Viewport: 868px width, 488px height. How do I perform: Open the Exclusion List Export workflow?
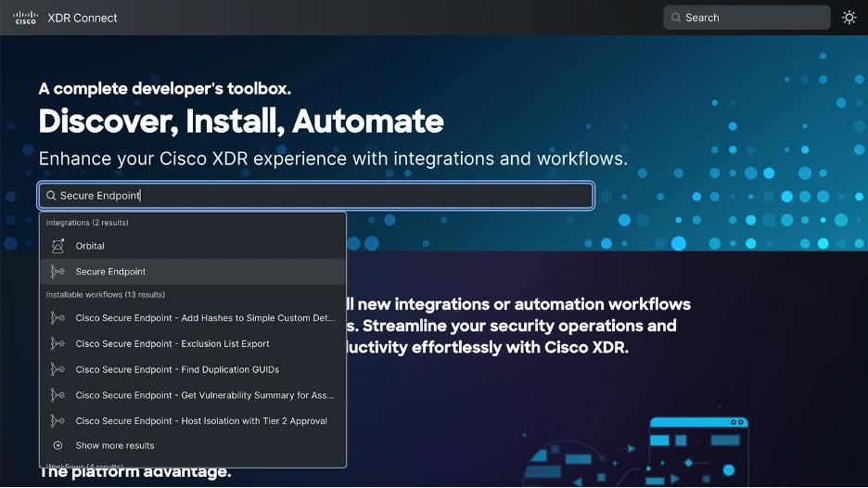[x=193, y=343]
